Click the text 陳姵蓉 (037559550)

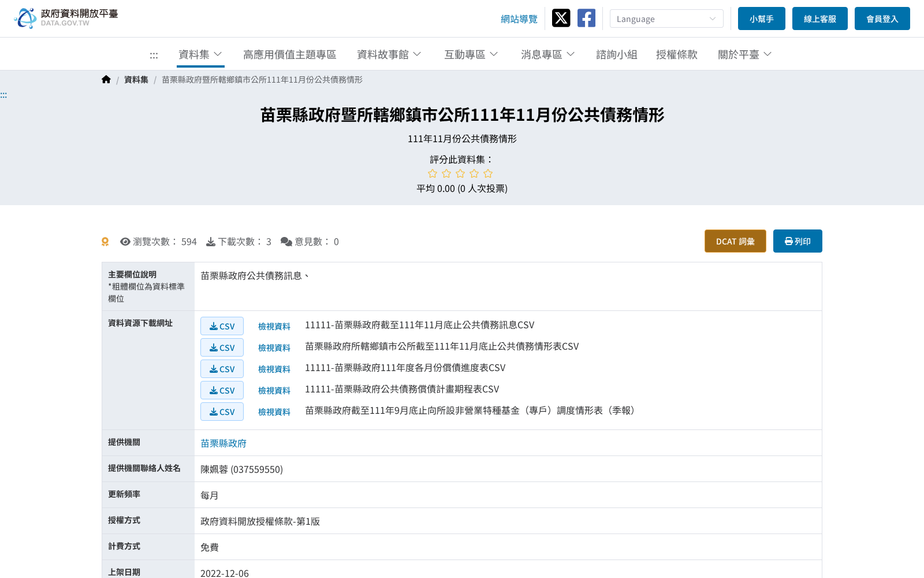tap(241, 469)
